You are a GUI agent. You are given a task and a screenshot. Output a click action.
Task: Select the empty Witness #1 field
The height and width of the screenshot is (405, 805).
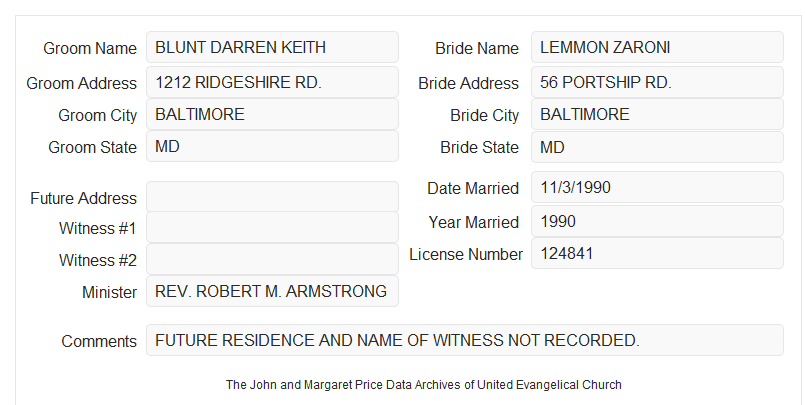(272, 227)
